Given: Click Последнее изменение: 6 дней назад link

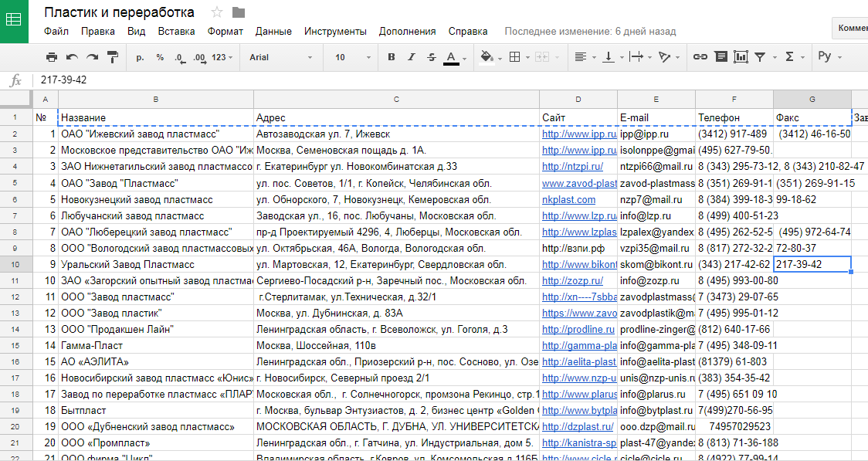Looking at the screenshot, I should pos(590,32).
